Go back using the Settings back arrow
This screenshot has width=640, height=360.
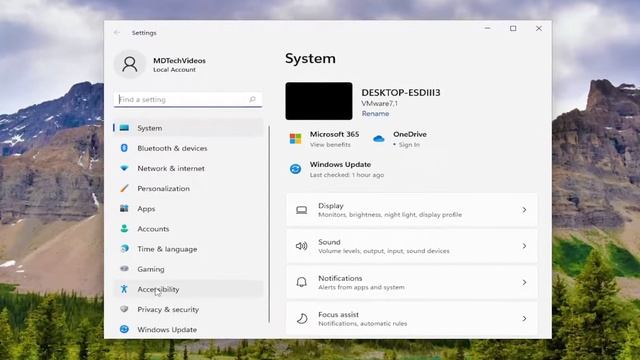coord(117,33)
